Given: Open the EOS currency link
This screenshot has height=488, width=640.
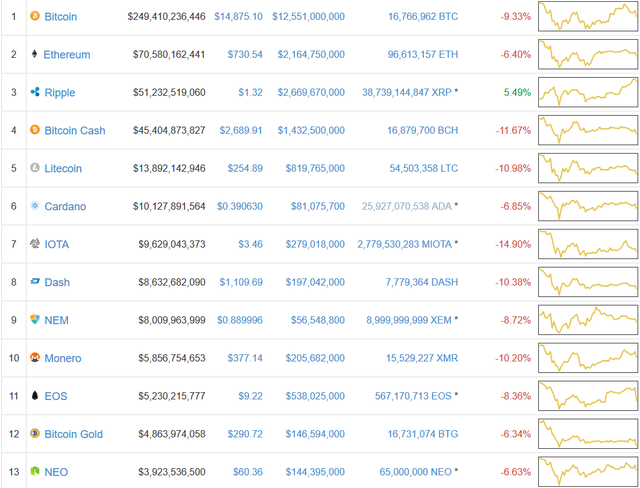Looking at the screenshot, I should [x=55, y=396].
